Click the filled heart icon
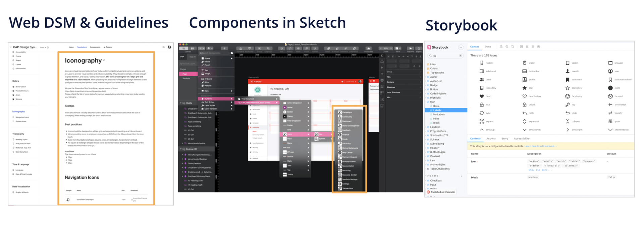Image resolution: width=644 pixels, height=234 pixels. (x=482, y=96)
